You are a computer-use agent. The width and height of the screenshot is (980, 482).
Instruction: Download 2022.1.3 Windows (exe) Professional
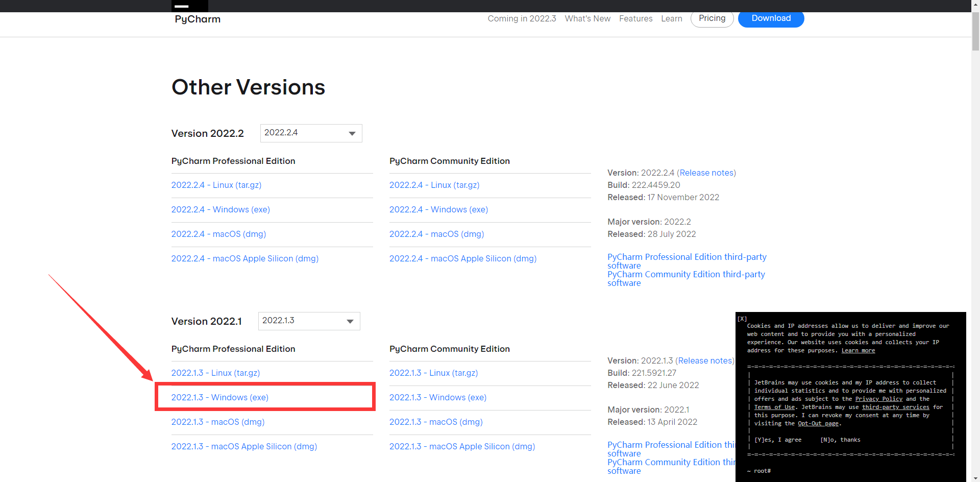219,397
